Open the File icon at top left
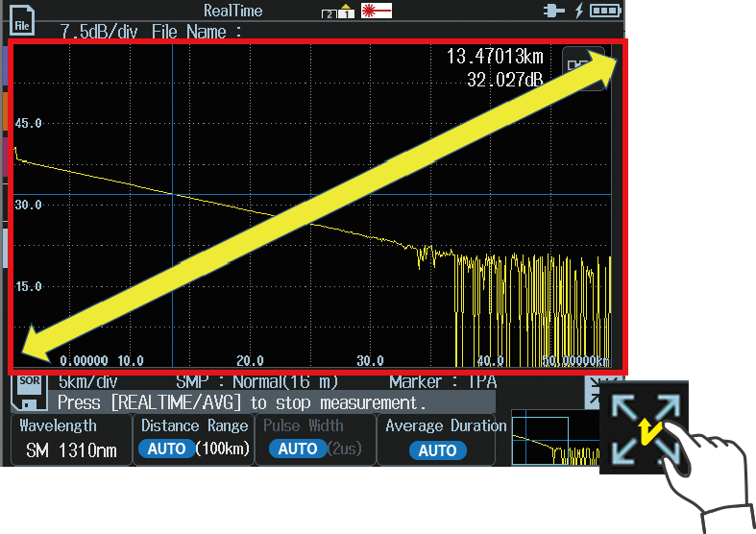 [22, 20]
